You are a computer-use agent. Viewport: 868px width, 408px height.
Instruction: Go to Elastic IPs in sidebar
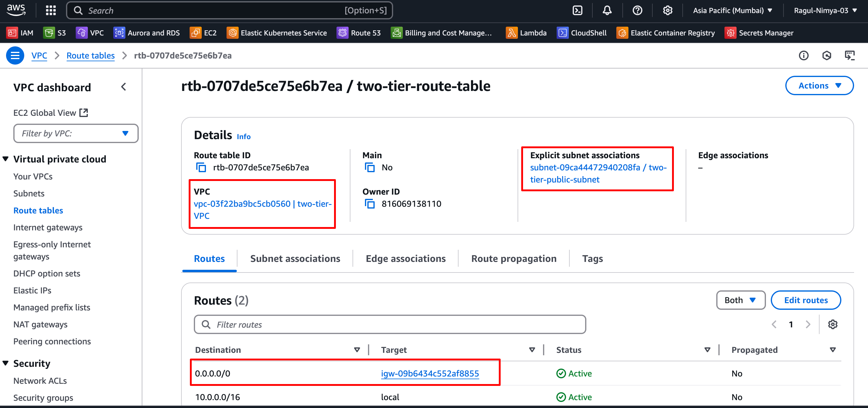(x=32, y=290)
